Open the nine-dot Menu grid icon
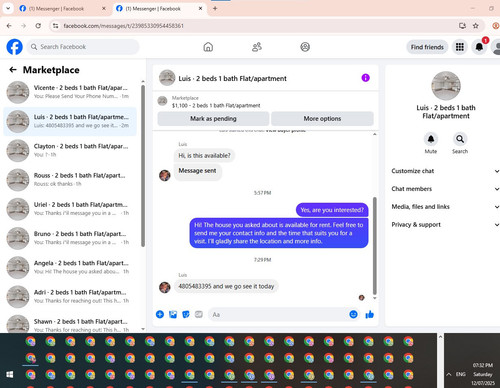500x388 pixels. (460, 47)
